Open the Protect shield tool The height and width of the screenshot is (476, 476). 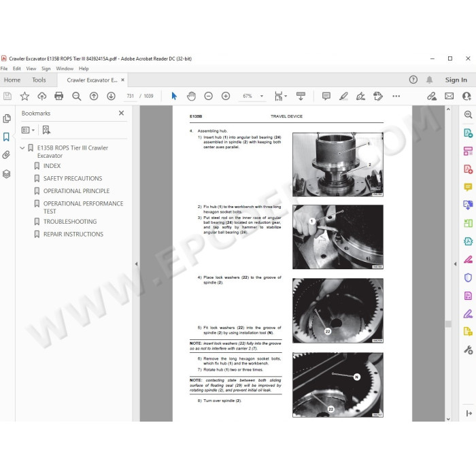(468, 277)
